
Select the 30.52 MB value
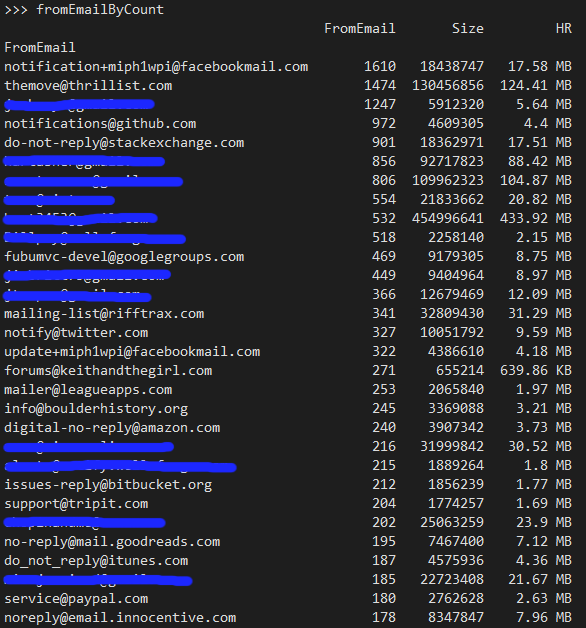click(x=540, y=447)
